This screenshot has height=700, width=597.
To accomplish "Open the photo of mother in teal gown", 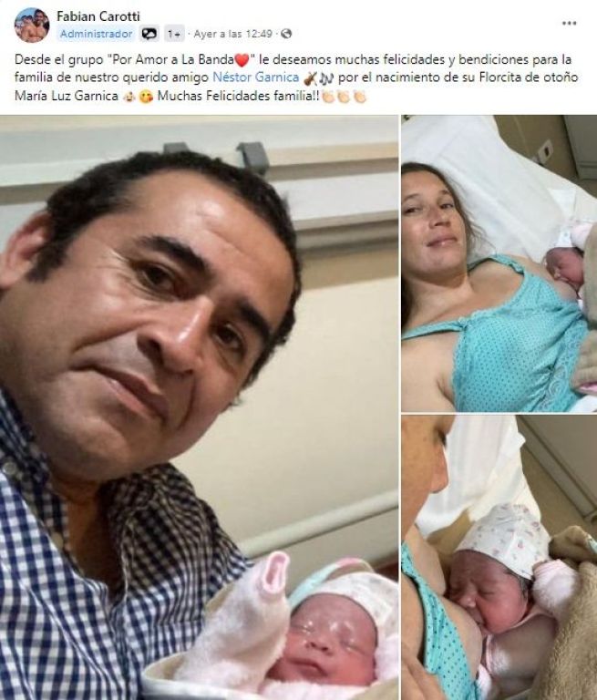I will [499, 263].
